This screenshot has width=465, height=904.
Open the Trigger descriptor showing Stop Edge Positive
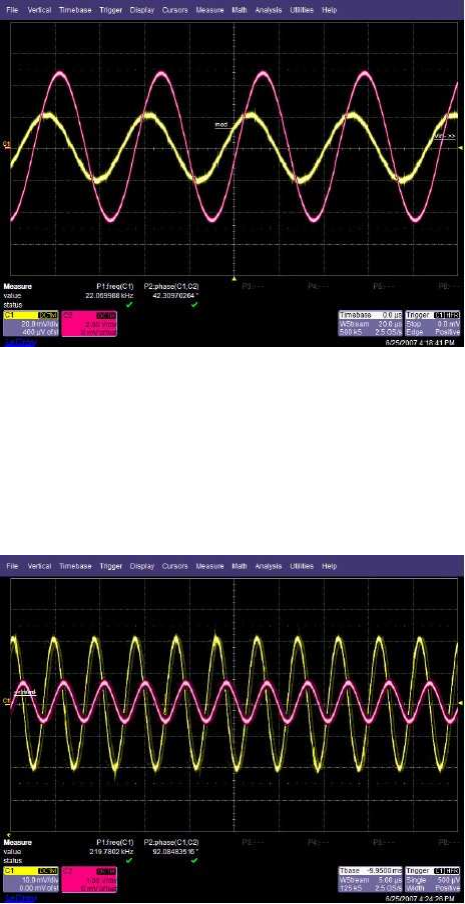(433, 324)
